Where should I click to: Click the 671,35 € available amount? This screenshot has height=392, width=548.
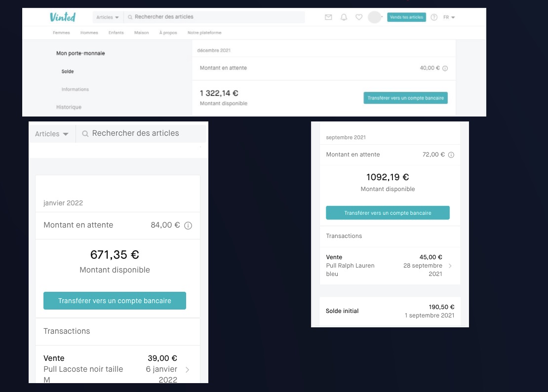click(115, 255)
